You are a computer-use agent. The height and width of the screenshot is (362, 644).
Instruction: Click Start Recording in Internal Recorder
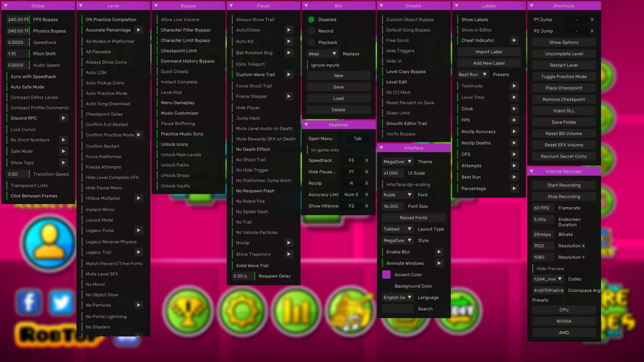pos(564,185)
